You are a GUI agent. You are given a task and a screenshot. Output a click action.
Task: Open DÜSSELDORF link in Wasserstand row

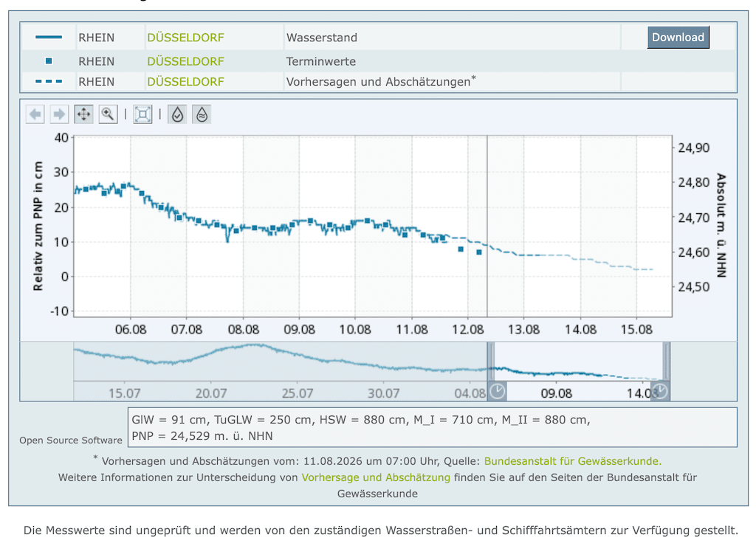point(185,38)
